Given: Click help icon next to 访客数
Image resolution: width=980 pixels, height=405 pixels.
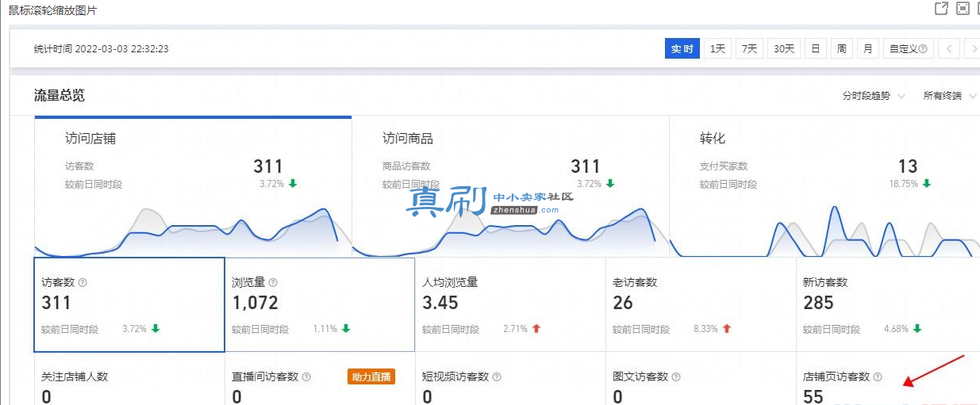Looking at the screenshot, I should [83, 282].
